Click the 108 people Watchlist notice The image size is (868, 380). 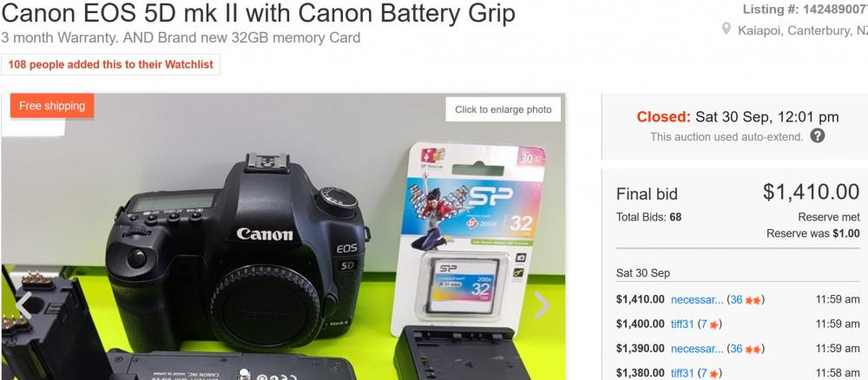pos(111,65)
